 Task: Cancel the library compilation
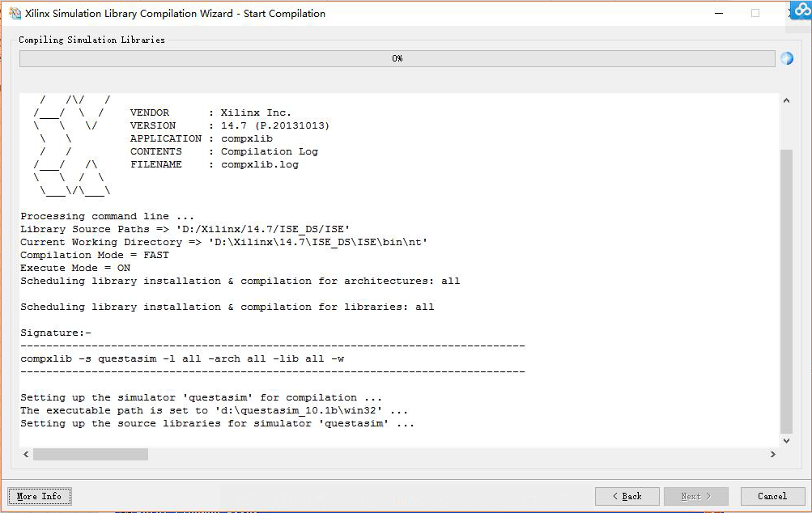coord(772,496)
